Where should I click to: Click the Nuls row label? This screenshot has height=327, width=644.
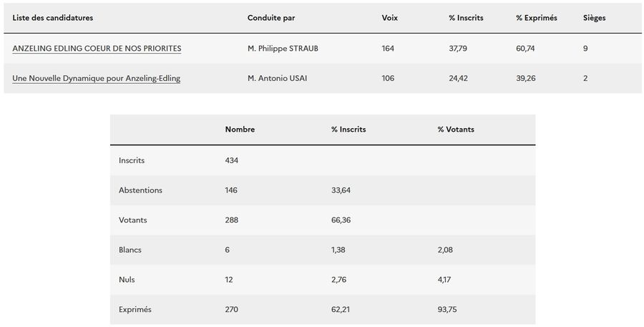pos(127,280)
